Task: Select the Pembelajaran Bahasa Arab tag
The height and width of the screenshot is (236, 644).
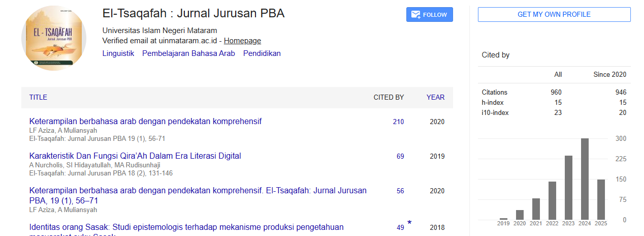Action: (x=188, y=53)
